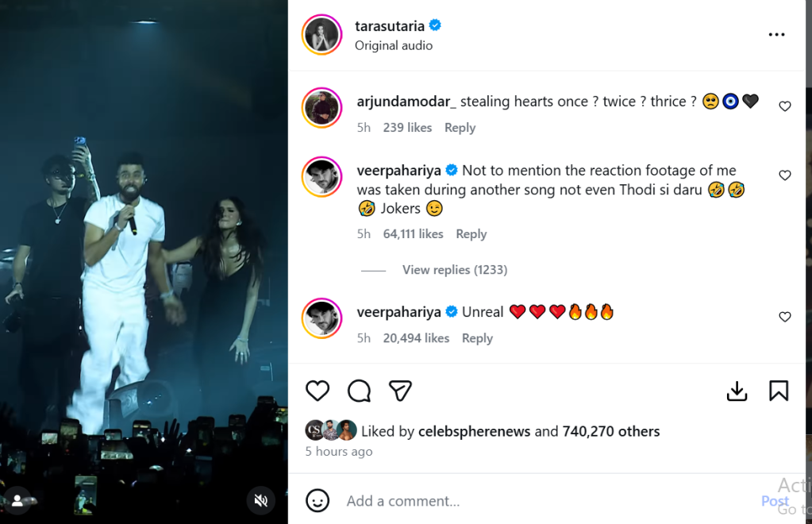
Task: Like arjundamodar_'s comment
Action: [x=784, y=106]
